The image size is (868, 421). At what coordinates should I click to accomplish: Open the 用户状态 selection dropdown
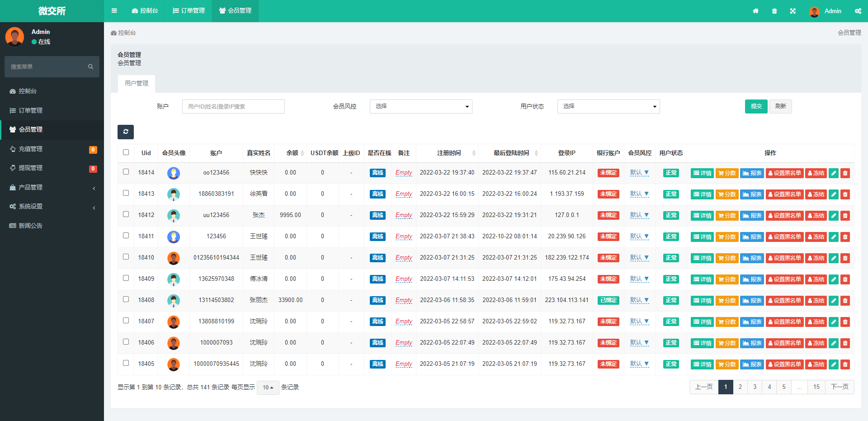coord(608,106)
